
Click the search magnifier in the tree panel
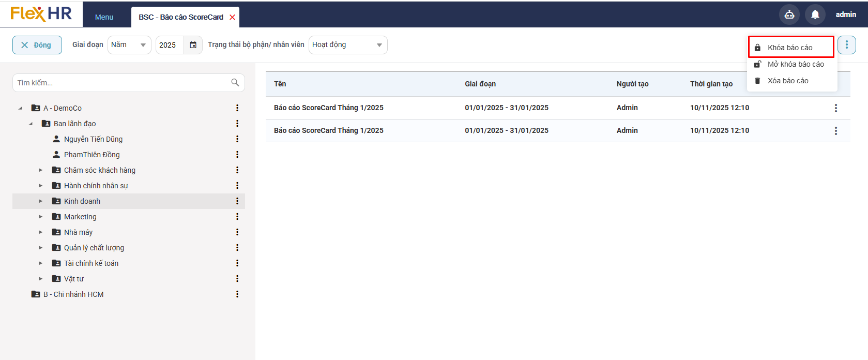pos(235,83)
